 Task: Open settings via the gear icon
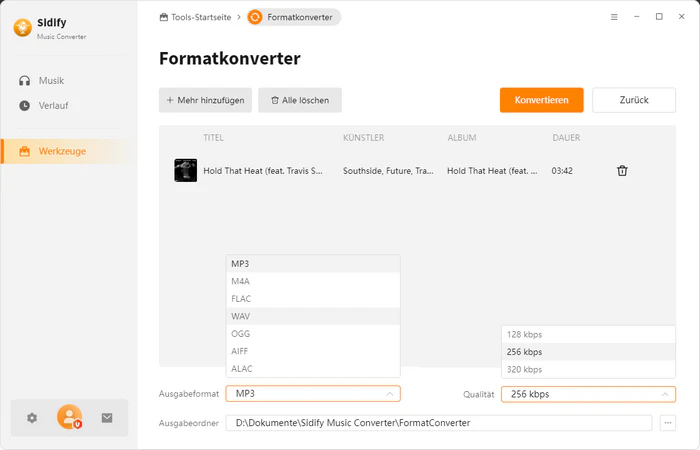32,418
